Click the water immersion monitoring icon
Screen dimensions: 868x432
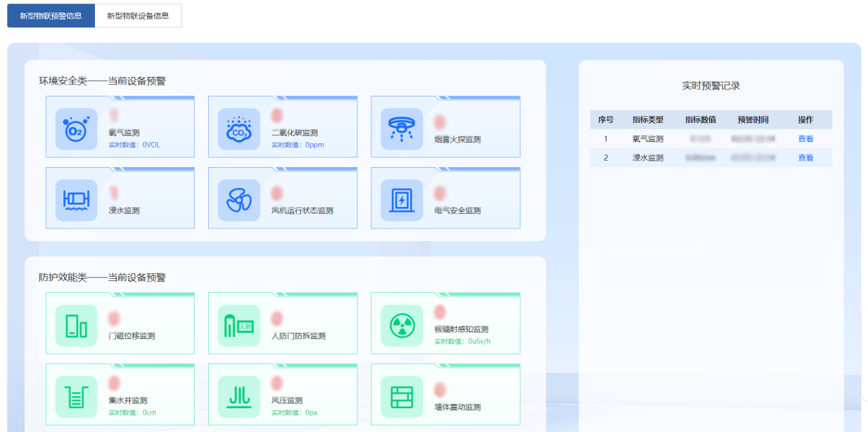pos(76,200)
